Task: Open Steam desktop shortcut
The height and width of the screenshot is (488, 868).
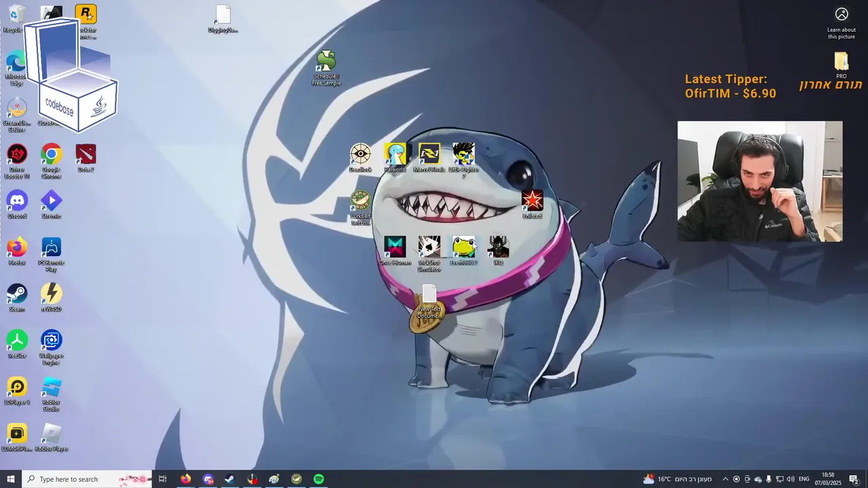Action: [17, 298]
